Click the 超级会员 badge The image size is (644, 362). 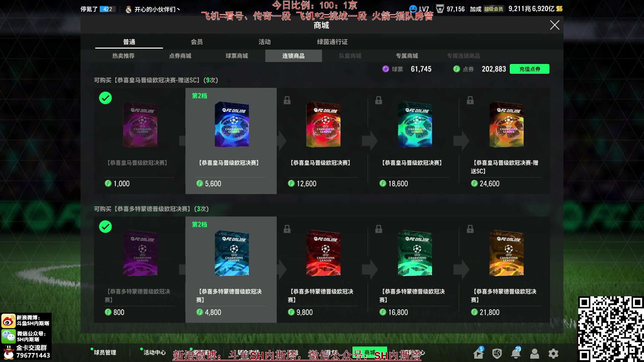click(493, 9)
